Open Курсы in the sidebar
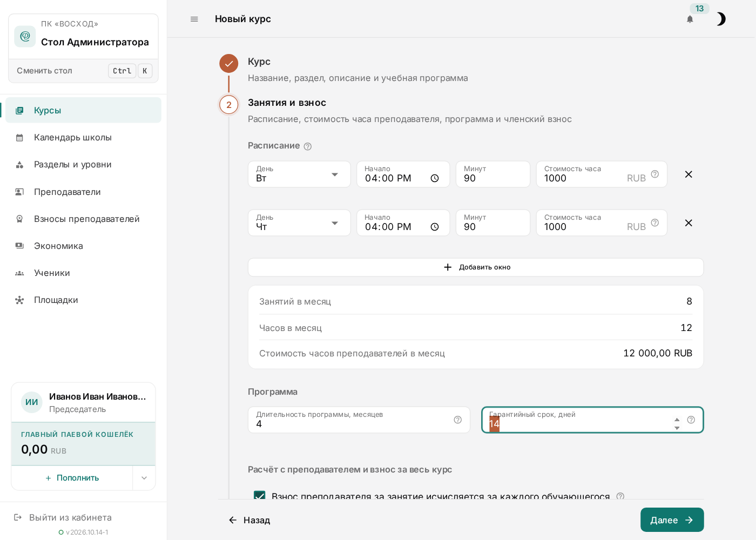This screenshot has height=540, width=756. tap(83, 110)
